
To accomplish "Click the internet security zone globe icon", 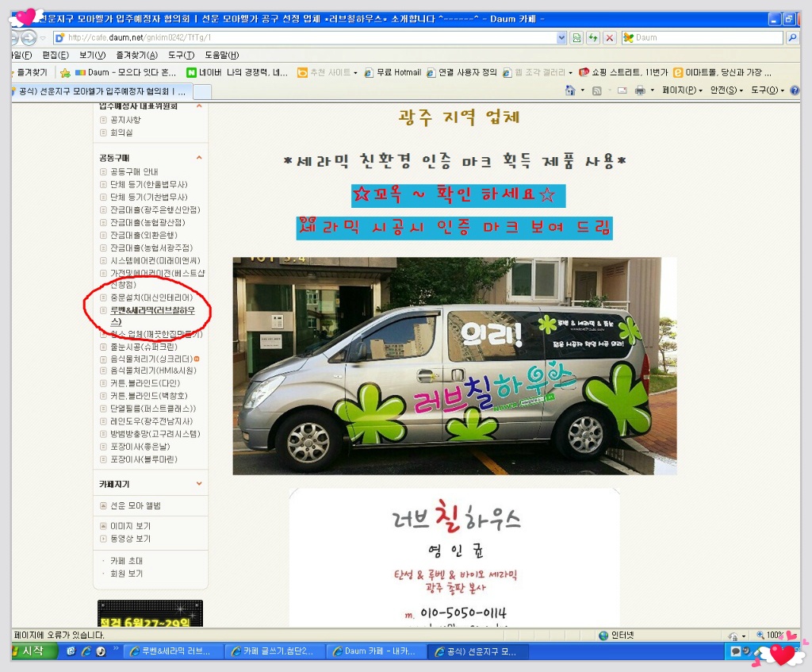I will pos(603,636).
